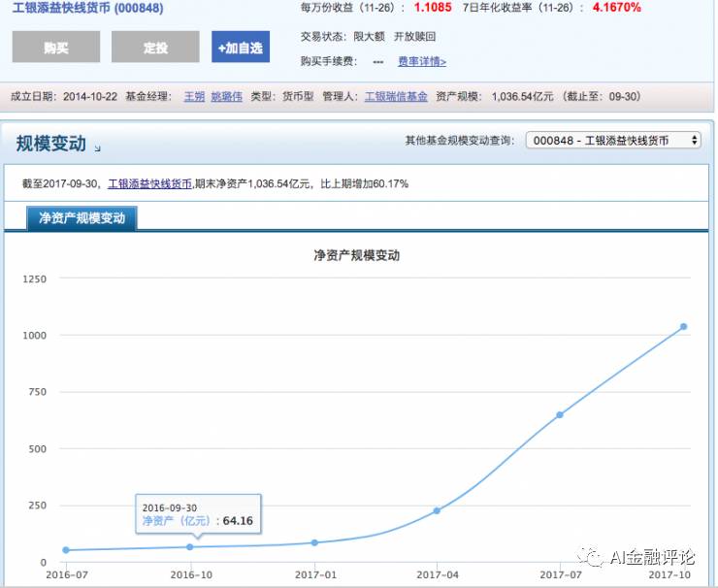The image size is (718, 588).
Task: Click y-axis label 1250
Action: (35, 278)
